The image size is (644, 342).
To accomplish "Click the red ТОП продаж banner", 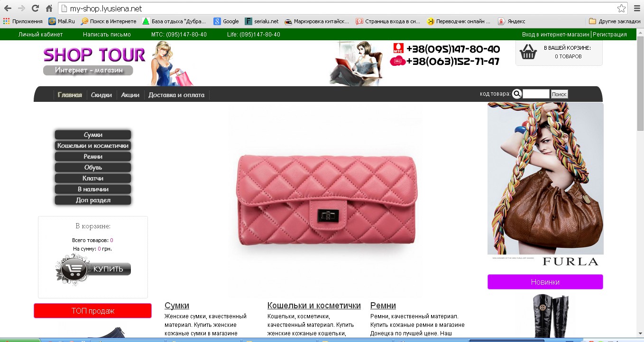I will pyautogui.click(x=92, y=311).
